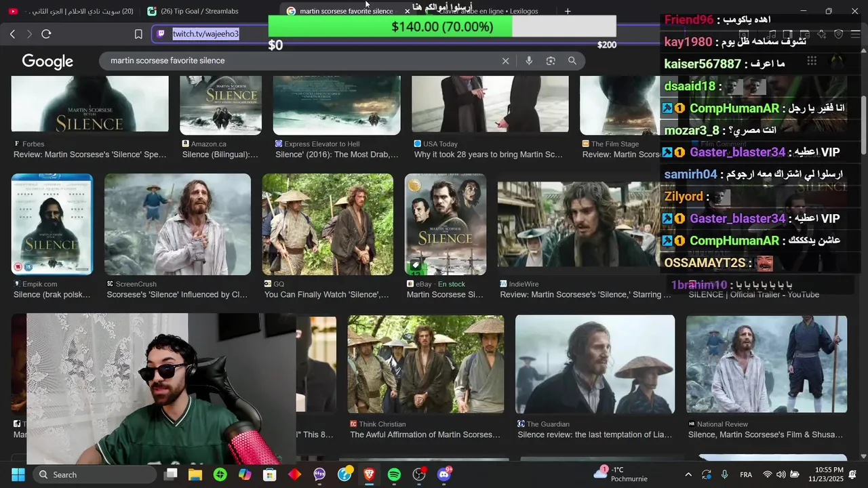Open the red diamond app on taskbar
This screenshot has width=868, height=488.
point(294,474)
